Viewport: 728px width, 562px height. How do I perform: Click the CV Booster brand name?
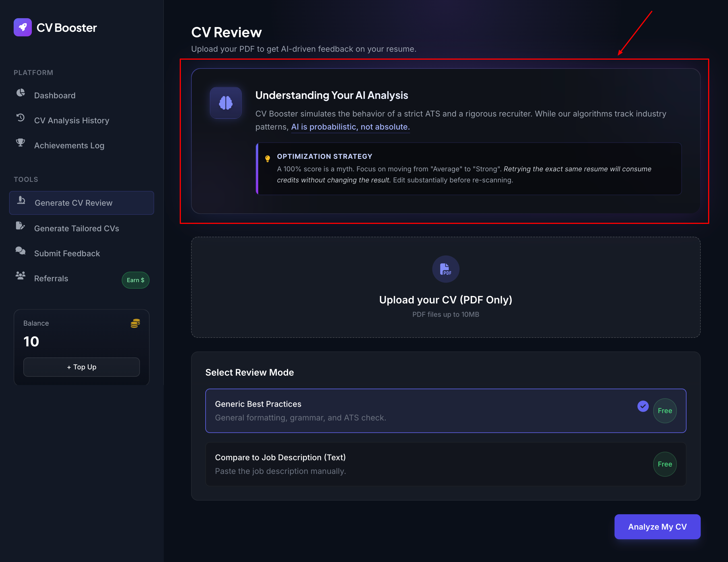tap(67, 28)
